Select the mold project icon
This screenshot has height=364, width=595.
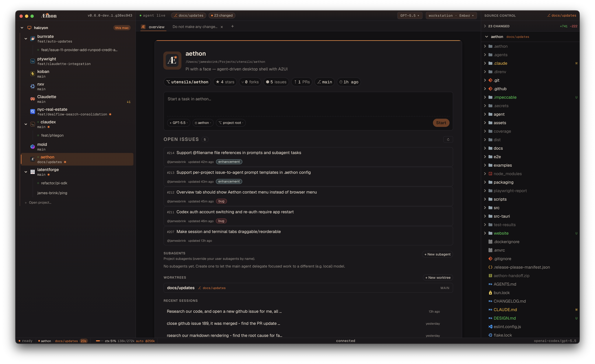33,147
